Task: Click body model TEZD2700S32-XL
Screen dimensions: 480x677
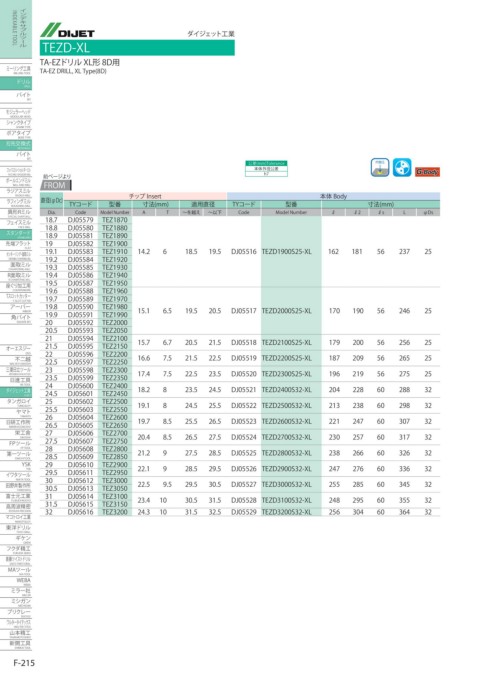Action: (287, 437)
